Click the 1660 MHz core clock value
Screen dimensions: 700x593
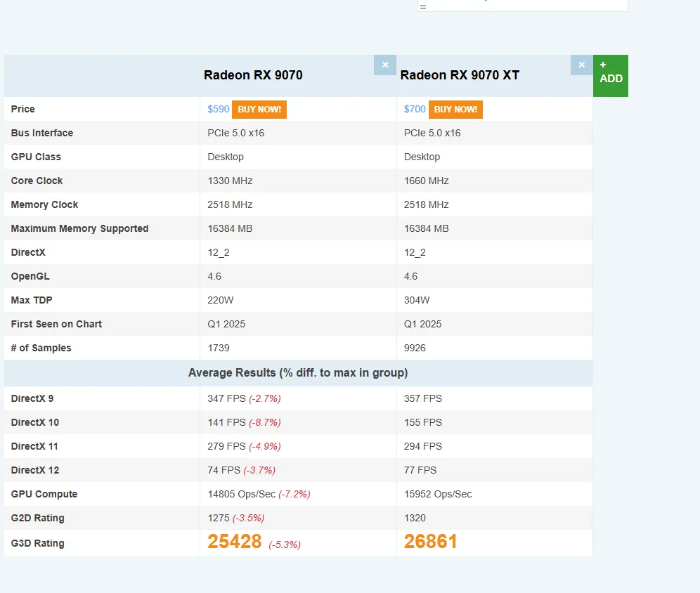coord(427,181)
